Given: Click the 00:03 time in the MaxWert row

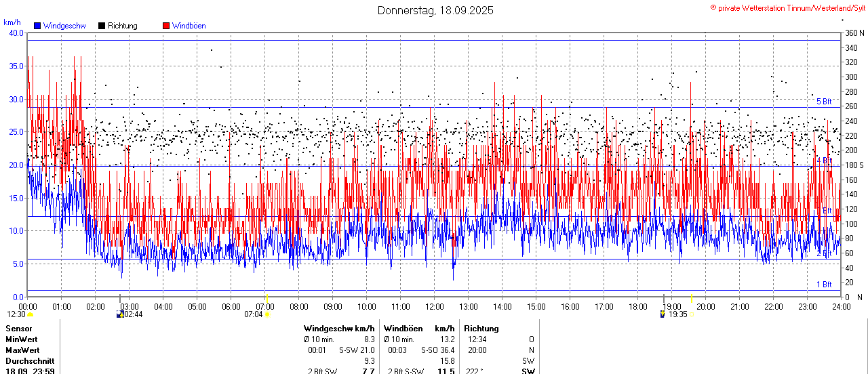Looking at the screenshot, I should coord(397,350).
